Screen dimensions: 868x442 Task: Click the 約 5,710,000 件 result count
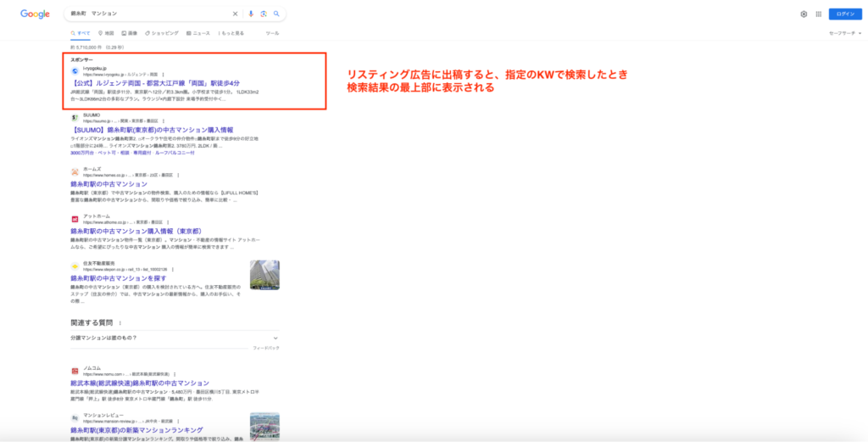[x=86, y=48]
